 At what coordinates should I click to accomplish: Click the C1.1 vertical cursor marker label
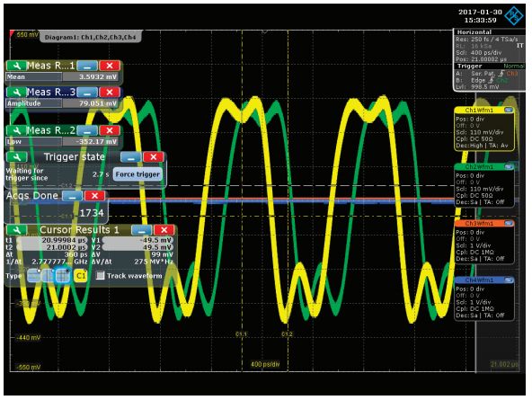click(x=241, y=334)
